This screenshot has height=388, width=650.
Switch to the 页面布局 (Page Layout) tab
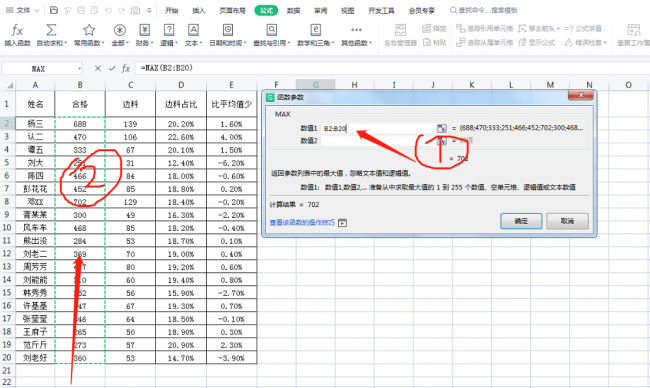coord(232,10)
